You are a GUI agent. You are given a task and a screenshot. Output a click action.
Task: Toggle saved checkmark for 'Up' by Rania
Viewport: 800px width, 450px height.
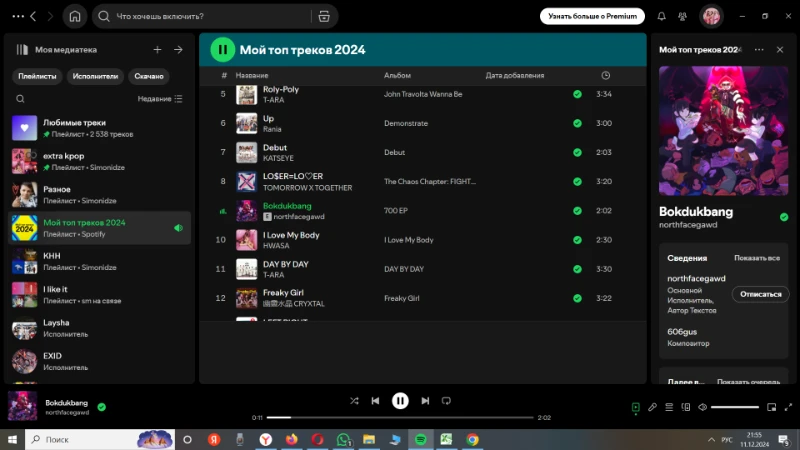(x=577, y=123)
